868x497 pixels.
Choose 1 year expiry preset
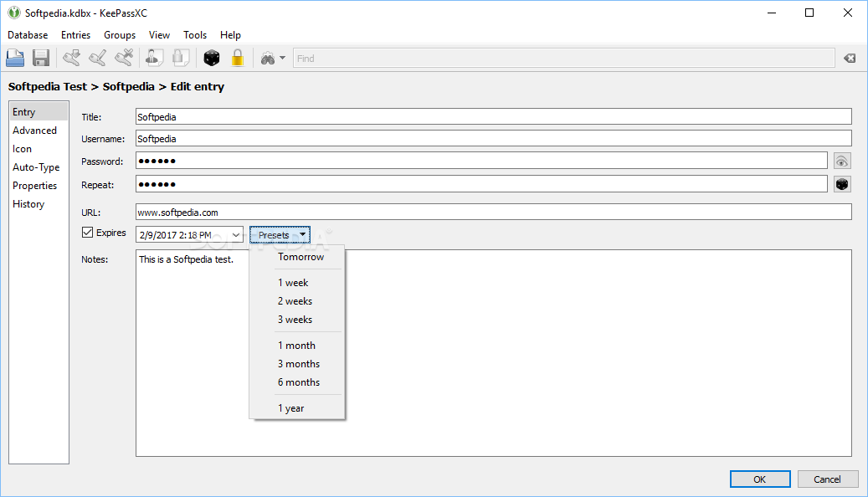click(297, 408)
